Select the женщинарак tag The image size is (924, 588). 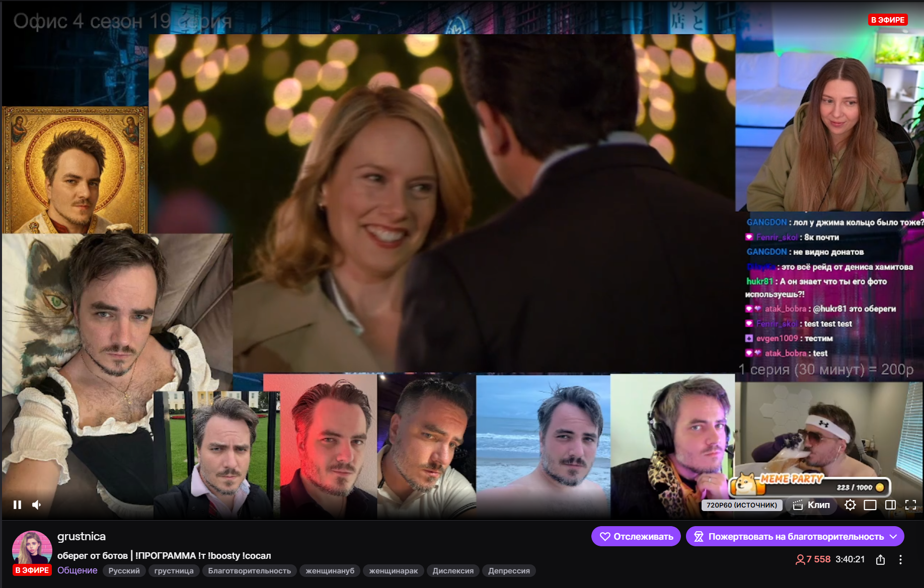pyautogui.click(x=394, y=570)
